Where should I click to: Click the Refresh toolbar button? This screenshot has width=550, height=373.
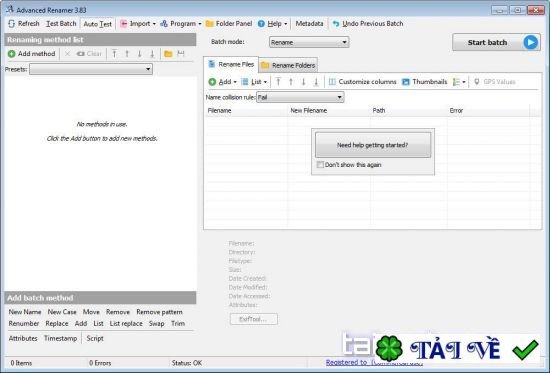[24, 24]
